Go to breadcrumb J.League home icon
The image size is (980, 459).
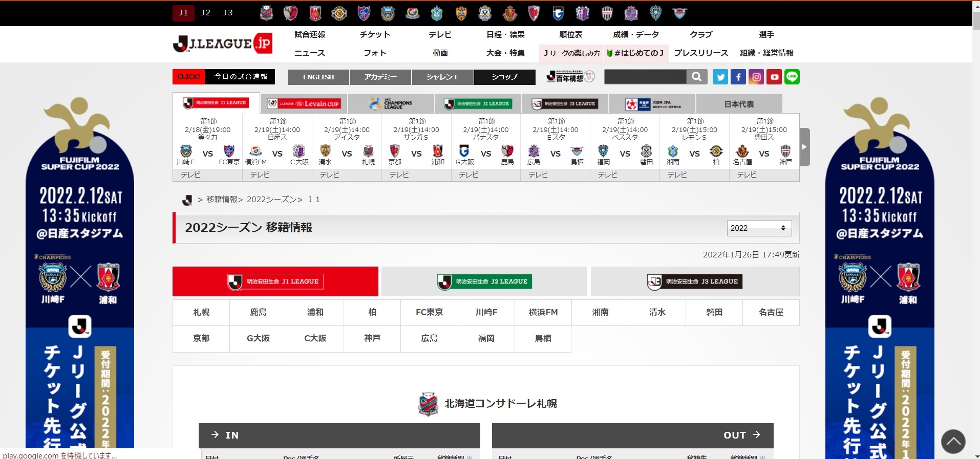click(x=187, y=200)
